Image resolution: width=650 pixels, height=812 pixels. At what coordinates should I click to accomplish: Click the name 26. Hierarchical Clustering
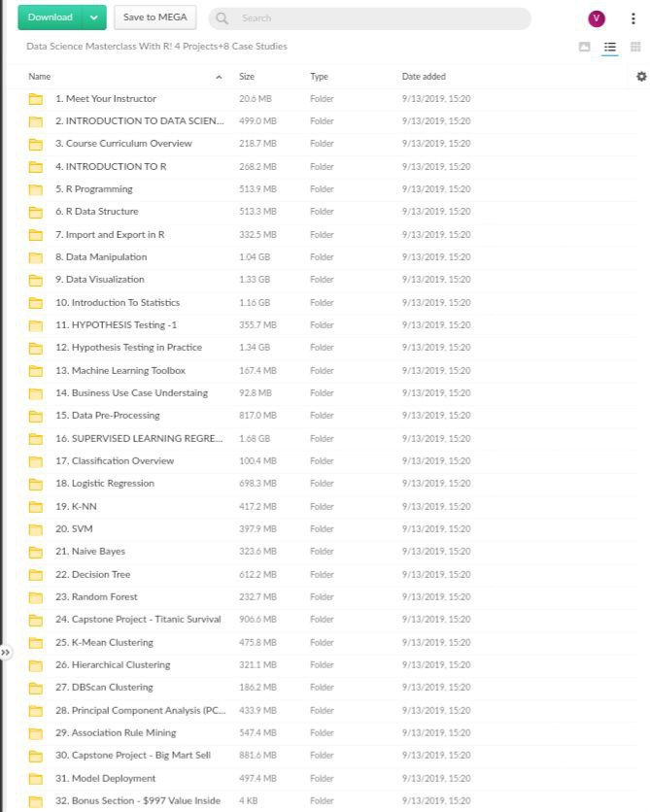point(113,665)
